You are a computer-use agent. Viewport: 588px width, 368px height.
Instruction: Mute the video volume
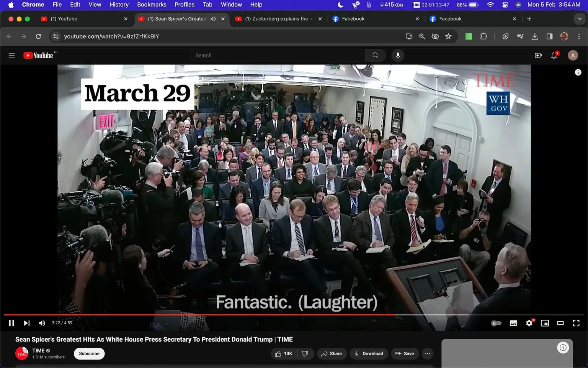click(x=42, y=323)
